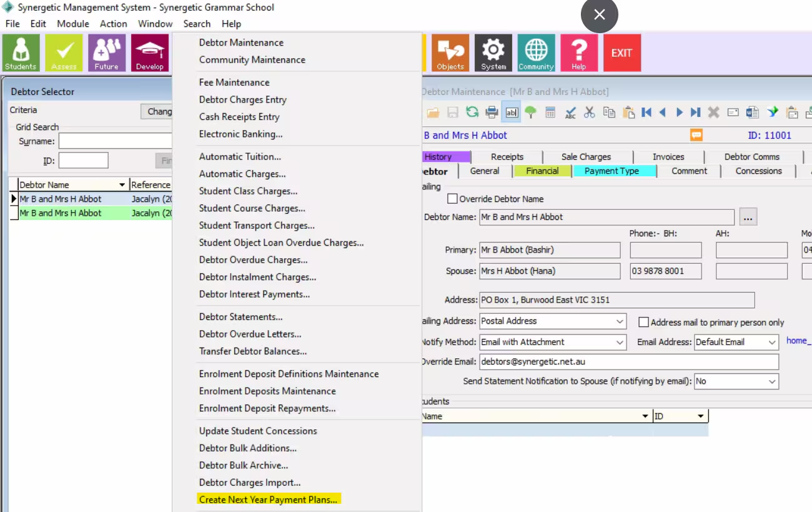Open the Students module

coord(21,53)
